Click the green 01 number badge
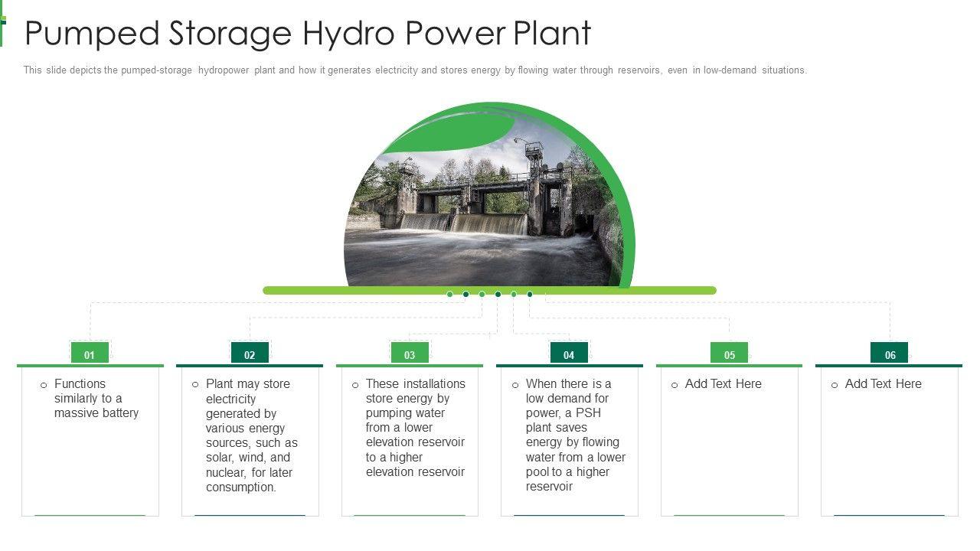The image size is (980, 551). point(90,354)
